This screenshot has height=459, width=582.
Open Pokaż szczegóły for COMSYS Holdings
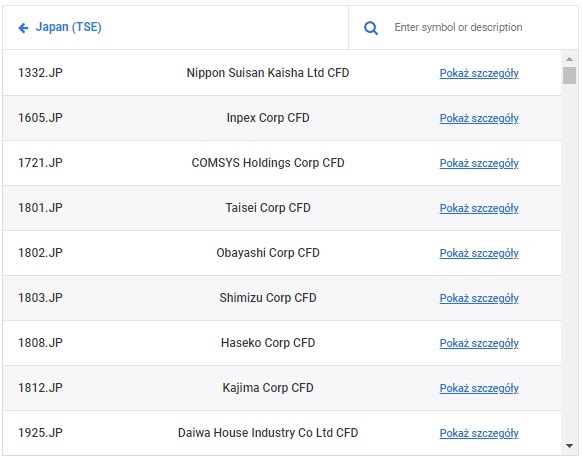point(479,163)
